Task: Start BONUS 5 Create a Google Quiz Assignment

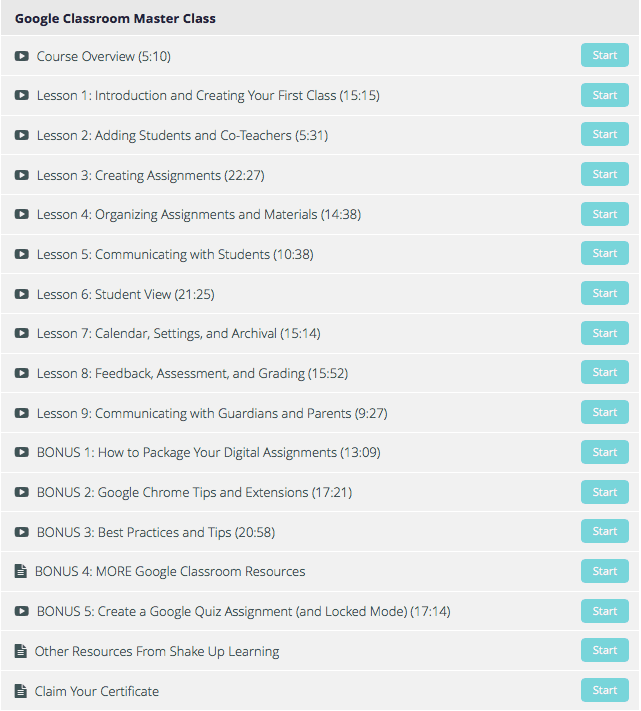Action: click(605, 611)
